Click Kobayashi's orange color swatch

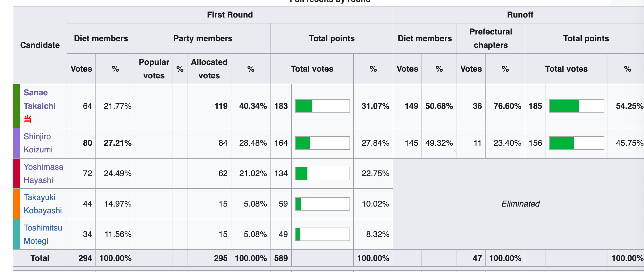click(16, 204)
